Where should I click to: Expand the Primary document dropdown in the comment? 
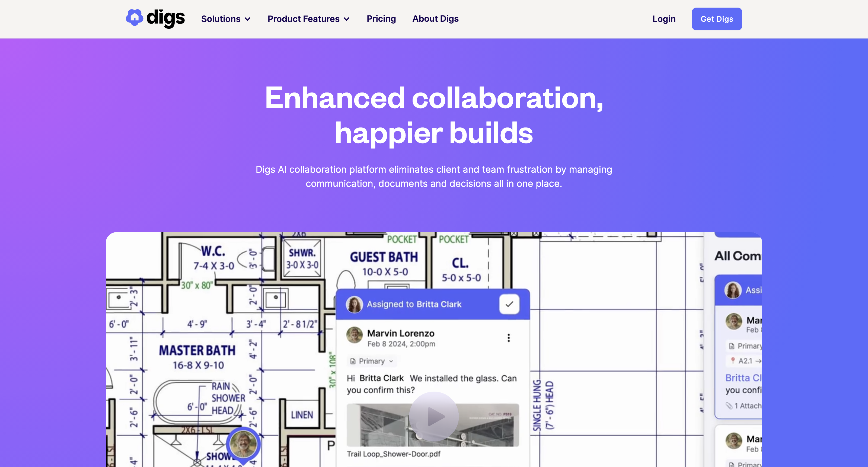point(372,361)
